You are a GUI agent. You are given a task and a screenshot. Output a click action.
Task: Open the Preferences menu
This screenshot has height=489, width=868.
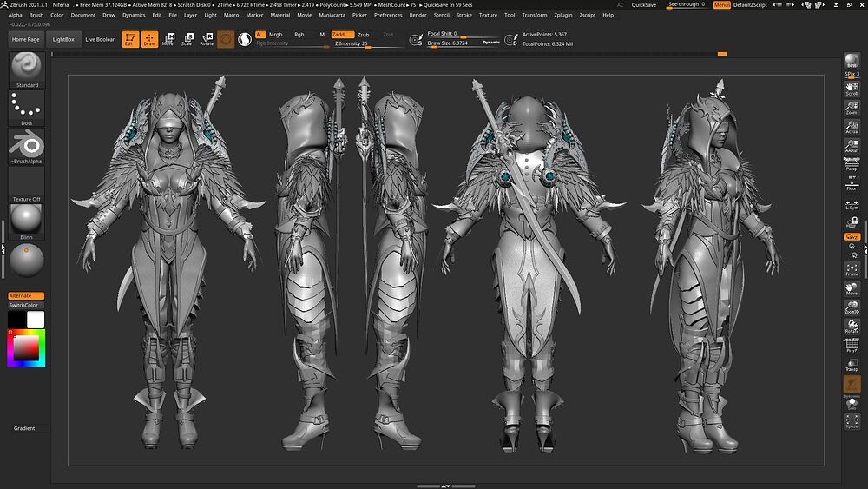pyautogui.click(x=388, y=15)
